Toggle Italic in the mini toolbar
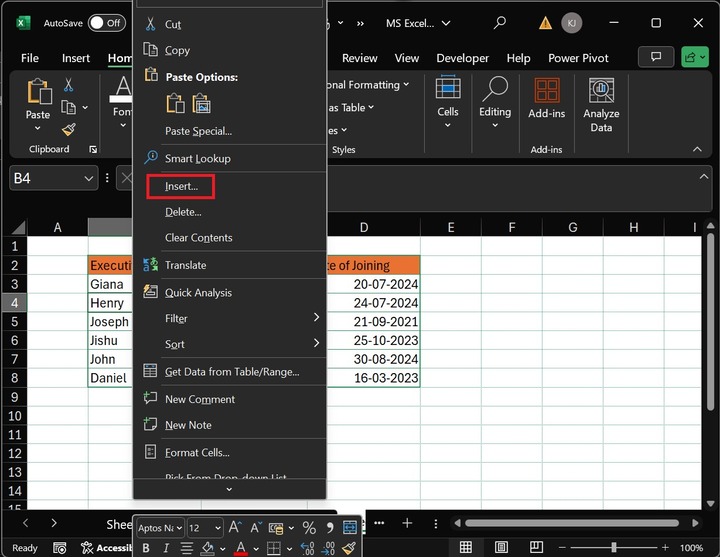Viewport: 720px width, 557px height. (166, 548)
